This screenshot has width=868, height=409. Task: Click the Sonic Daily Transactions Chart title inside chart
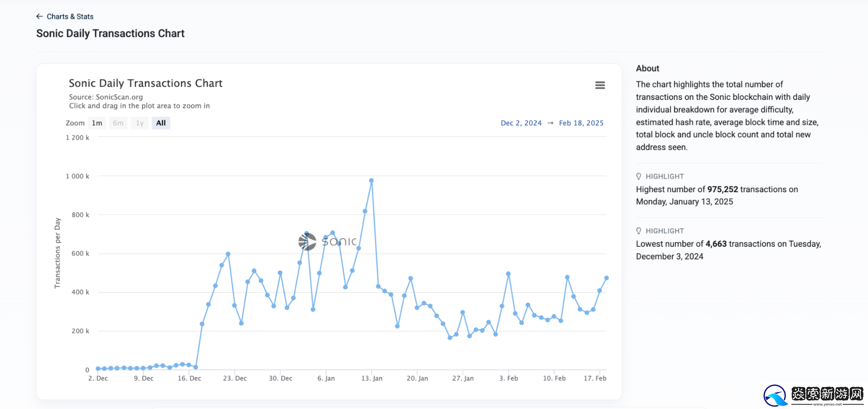(x=145, y=83)
